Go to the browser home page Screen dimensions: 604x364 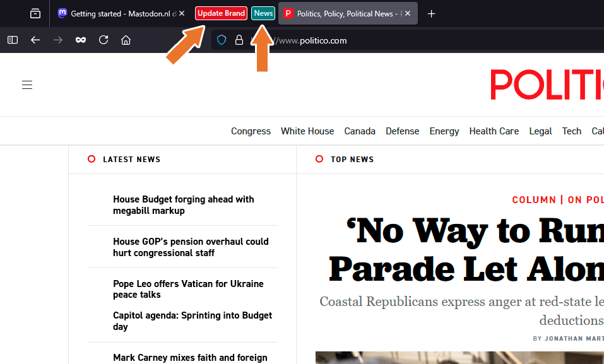[126, 40]
